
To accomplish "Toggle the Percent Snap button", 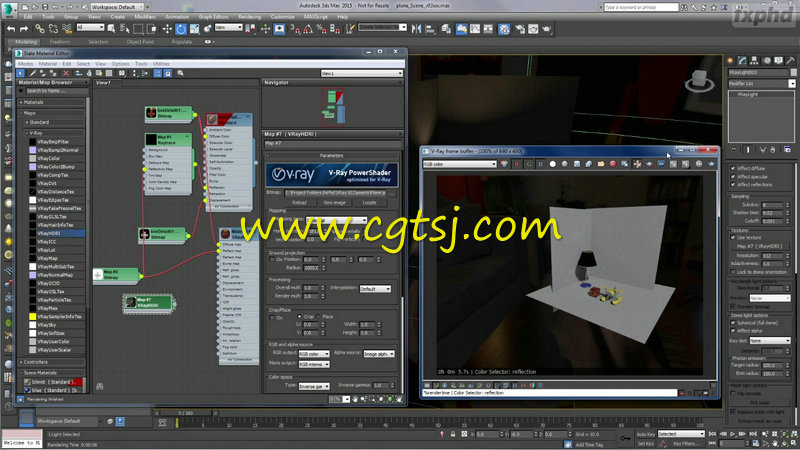I will click(321, 29).
